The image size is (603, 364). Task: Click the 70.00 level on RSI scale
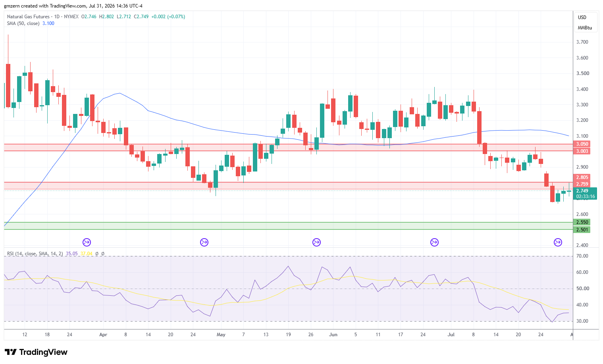pyautogui.click(x=582, y=256)
